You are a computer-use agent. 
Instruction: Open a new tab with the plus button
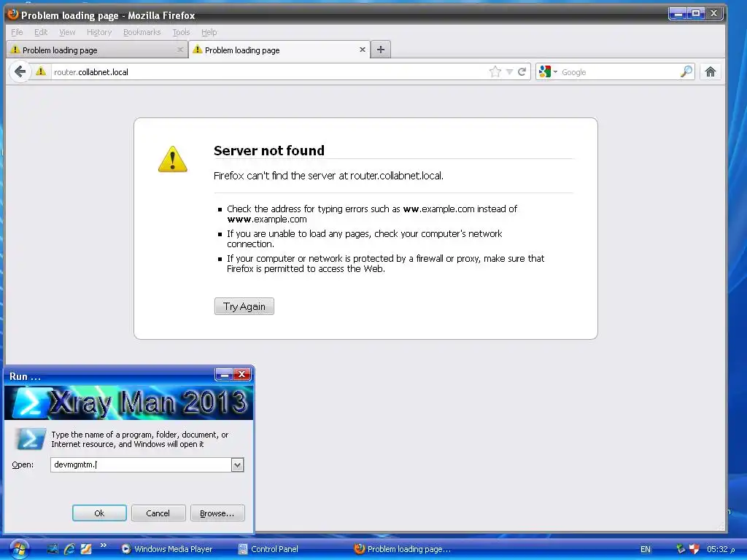click(x=380, y=50)
